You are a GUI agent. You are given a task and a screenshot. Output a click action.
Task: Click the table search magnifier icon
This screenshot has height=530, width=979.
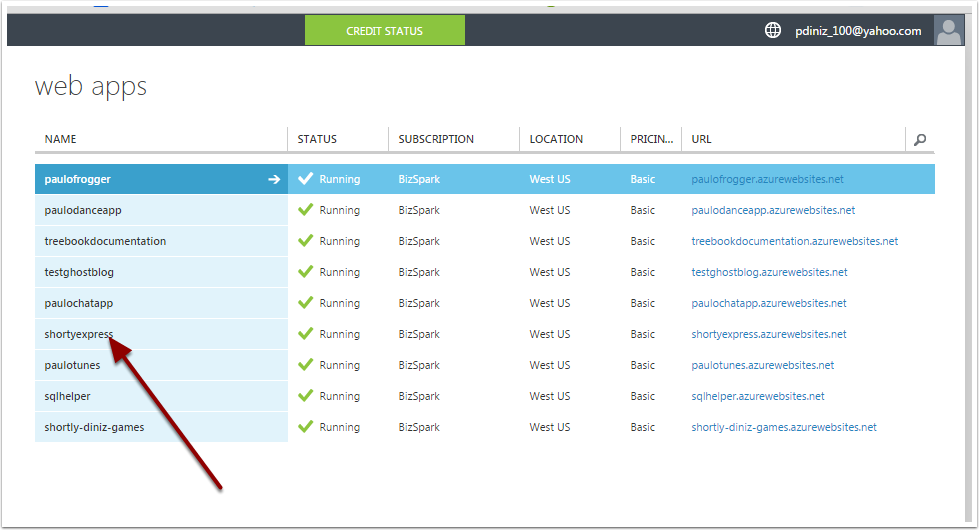[920, 139]
